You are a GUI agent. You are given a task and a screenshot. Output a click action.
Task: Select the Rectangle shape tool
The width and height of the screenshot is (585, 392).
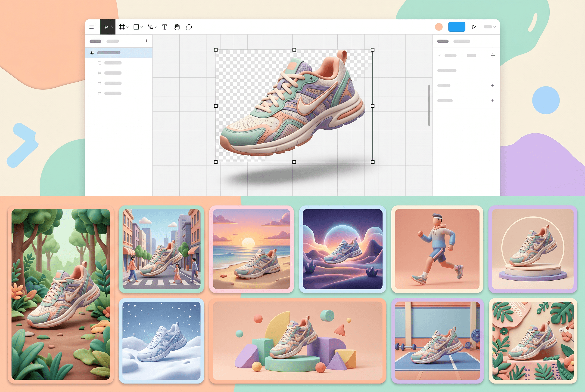tap(136, 27)
